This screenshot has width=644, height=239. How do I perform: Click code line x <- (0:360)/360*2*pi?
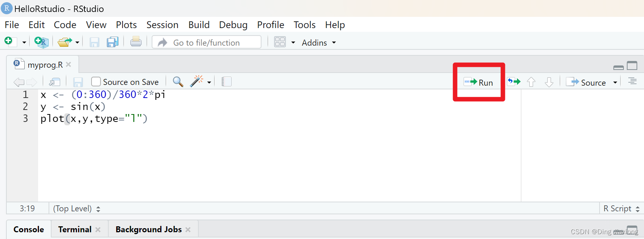click(x=103, y=95)
